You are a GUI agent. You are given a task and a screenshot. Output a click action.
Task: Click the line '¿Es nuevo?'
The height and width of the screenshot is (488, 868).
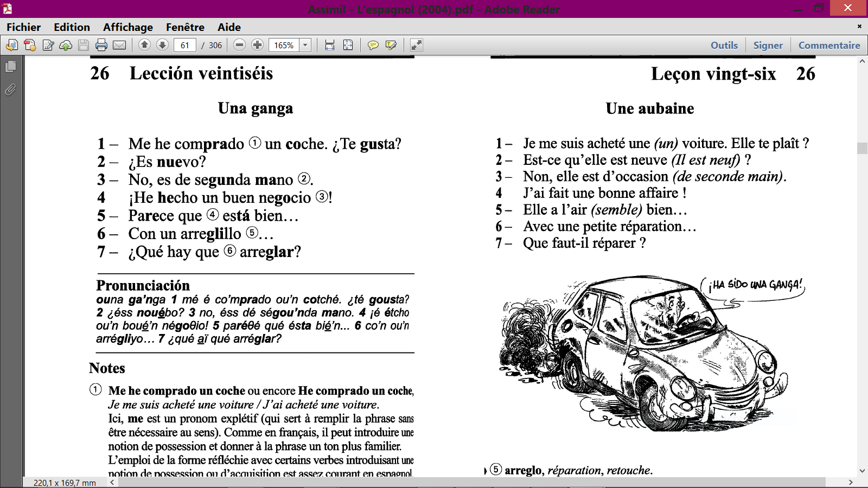[x=167, y=162]
